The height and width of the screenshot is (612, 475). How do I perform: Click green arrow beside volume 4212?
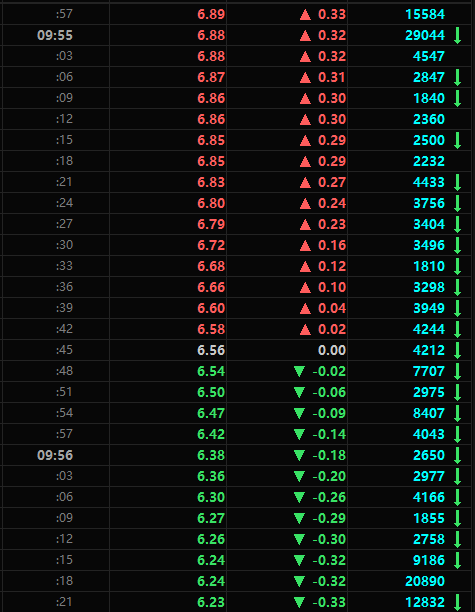coord(457,350)
